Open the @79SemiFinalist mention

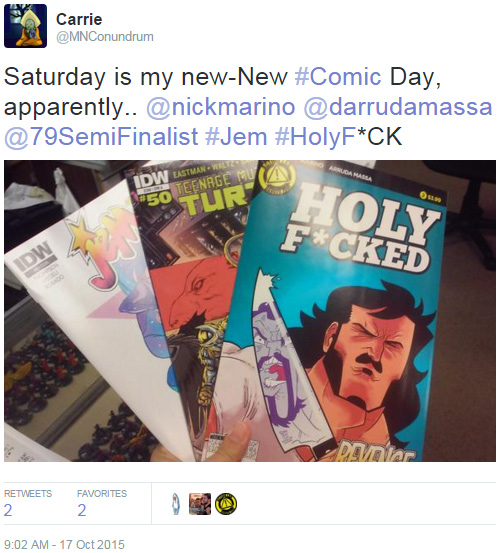click(x=101, y=136)
